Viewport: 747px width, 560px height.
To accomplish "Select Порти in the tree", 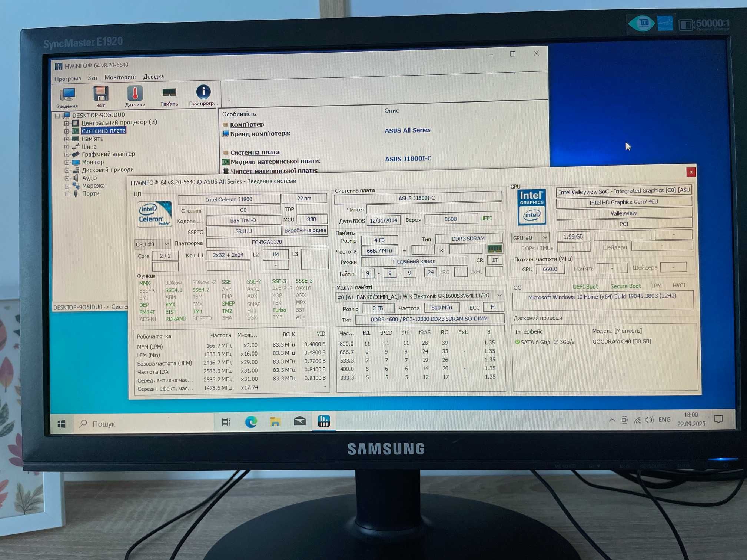I will point(90,194).
